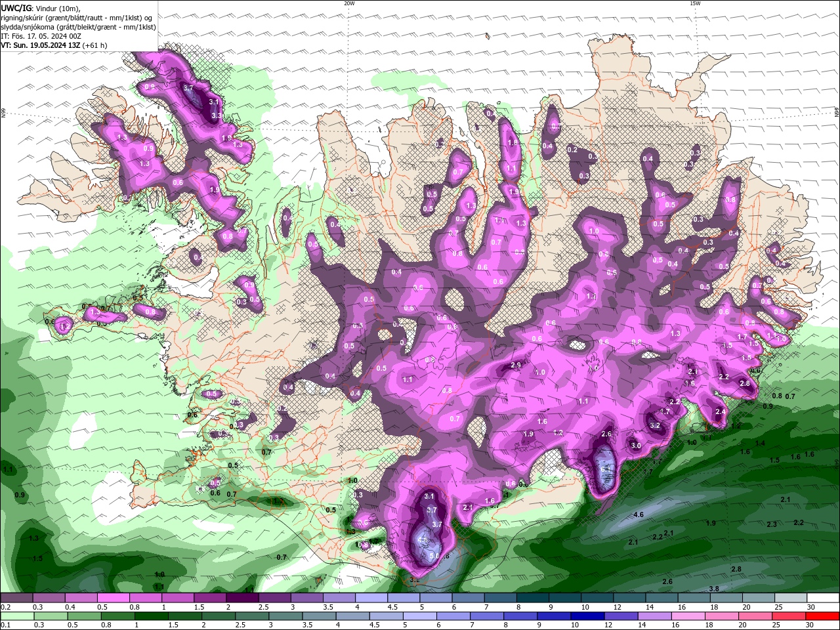Click the bright pink 0.5–0.8 swatch, upper legend

(113, 598)
